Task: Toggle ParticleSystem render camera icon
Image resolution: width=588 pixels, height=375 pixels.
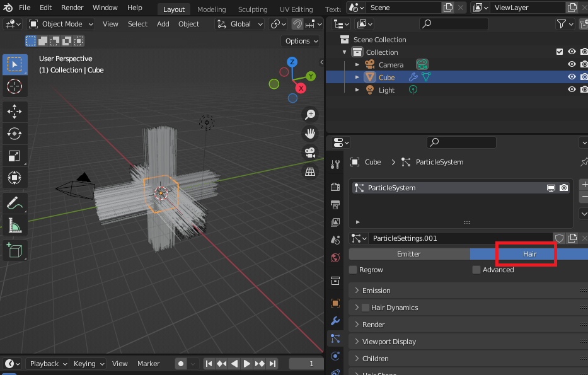Action: [x=563, y=188]
